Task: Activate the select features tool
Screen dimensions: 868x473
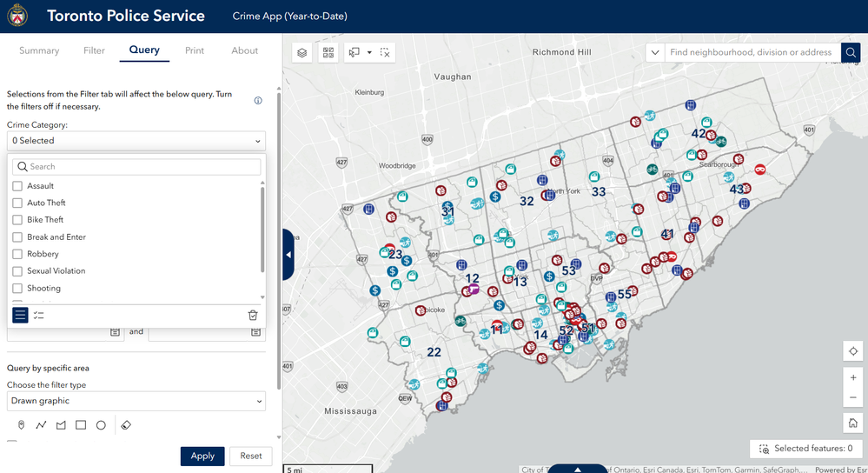Action: [x=354, y=53]
